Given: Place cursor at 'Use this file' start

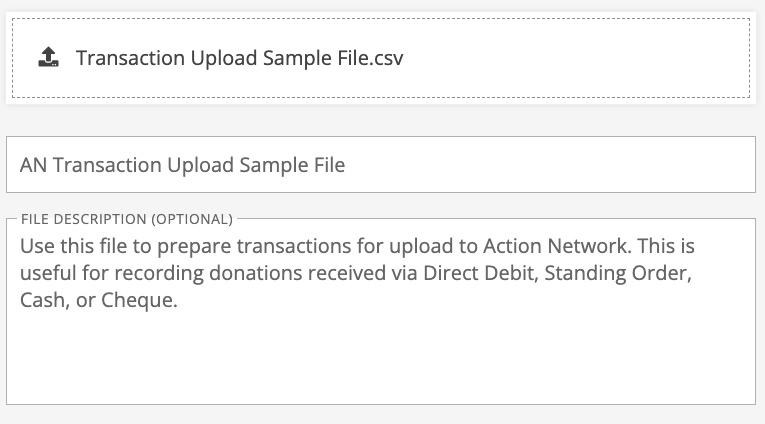Looking at the screenshot, I should point(21,246).
